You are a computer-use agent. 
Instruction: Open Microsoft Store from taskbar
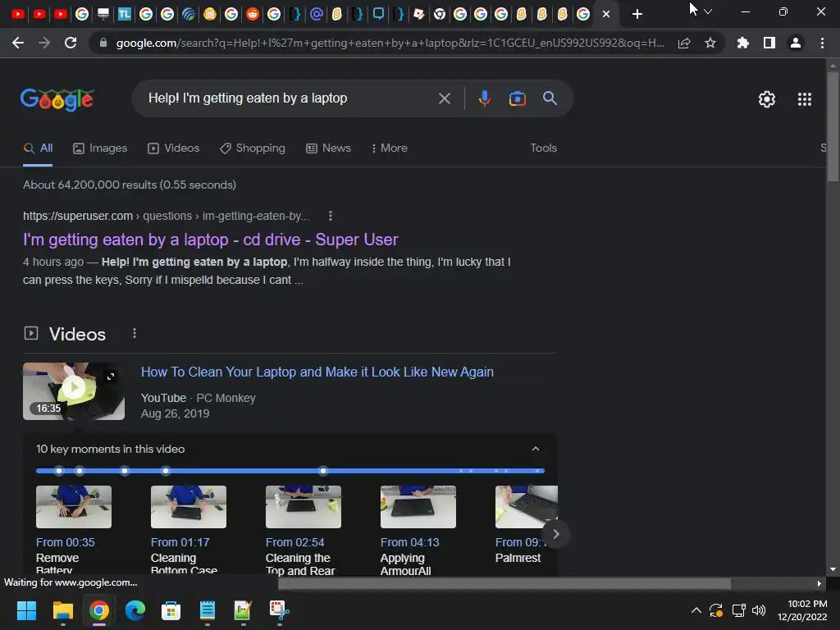pos(171,610)
